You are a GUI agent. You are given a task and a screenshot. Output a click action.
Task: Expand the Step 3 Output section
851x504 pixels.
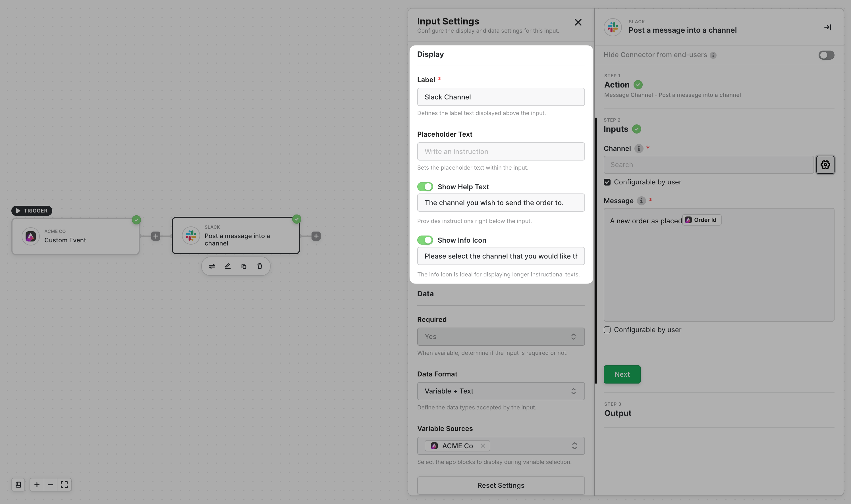[618, 413]
